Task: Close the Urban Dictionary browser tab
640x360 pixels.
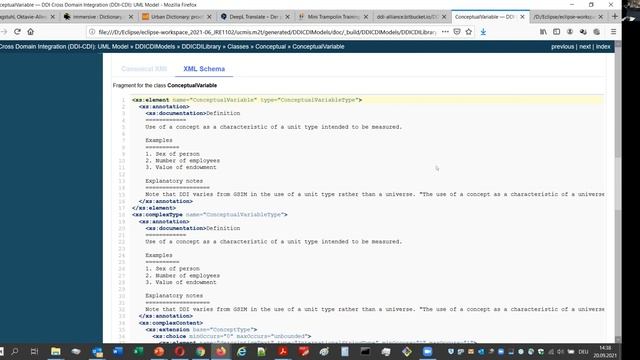Action: [209, 17]
